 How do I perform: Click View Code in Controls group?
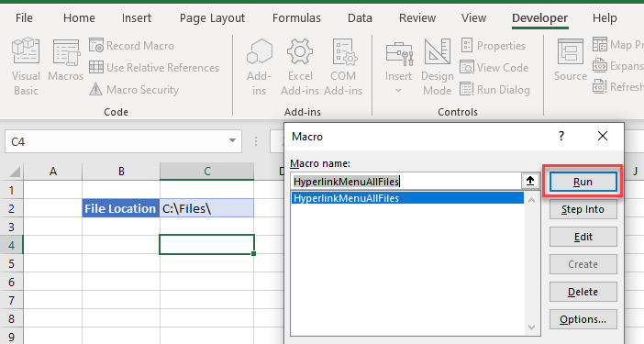(494, 68)
